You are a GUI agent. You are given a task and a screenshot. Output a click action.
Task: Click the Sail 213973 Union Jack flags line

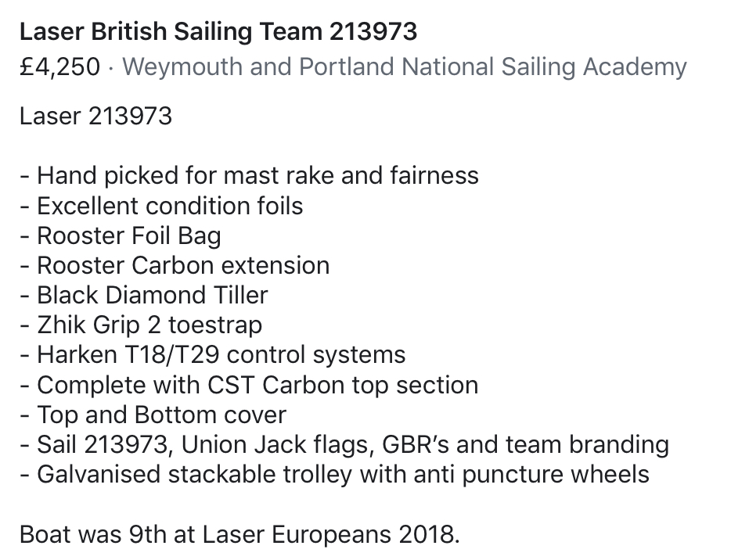point(344,444)
